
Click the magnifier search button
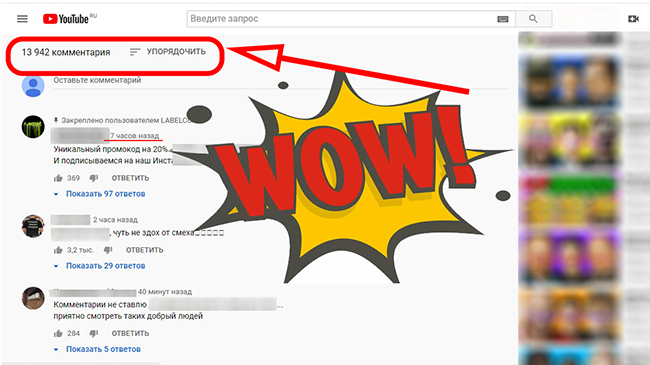(x=534, y=19)
